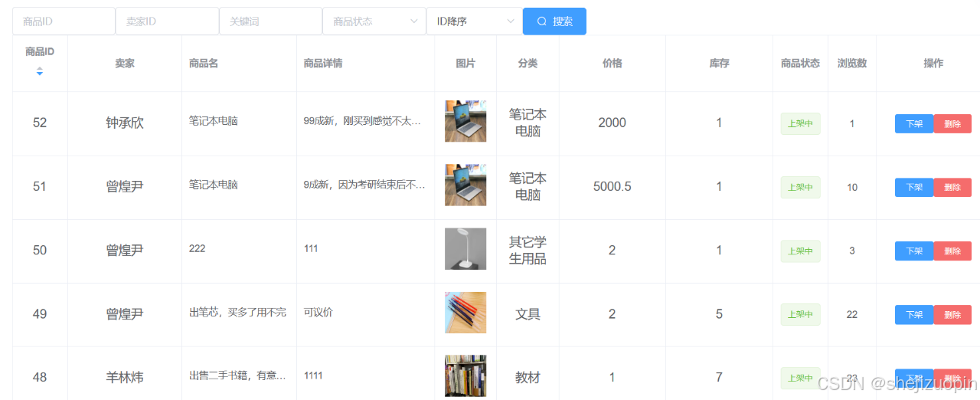Open bookshelf thumbnail of product 48
This screenshot has height=400, width=980.
(465, 375)
